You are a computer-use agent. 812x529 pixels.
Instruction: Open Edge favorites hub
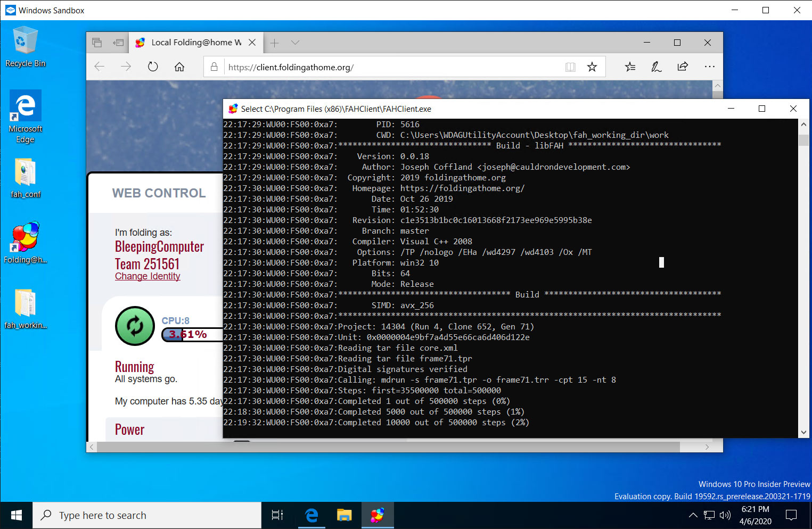[630, 67]
